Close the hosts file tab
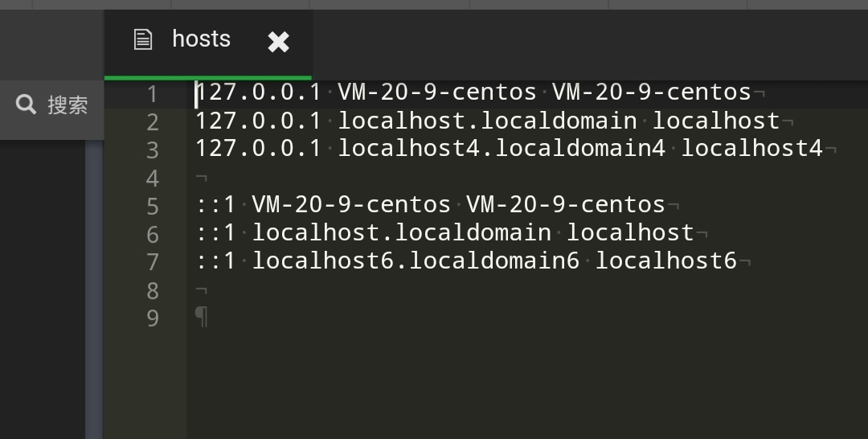 coord(278,42)
